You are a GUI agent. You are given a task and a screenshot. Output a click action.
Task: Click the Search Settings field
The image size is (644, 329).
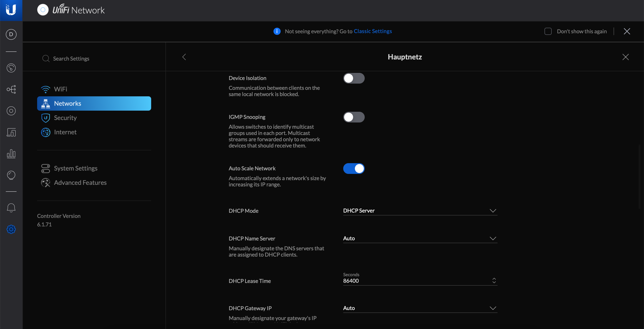[x=94, y=59]
